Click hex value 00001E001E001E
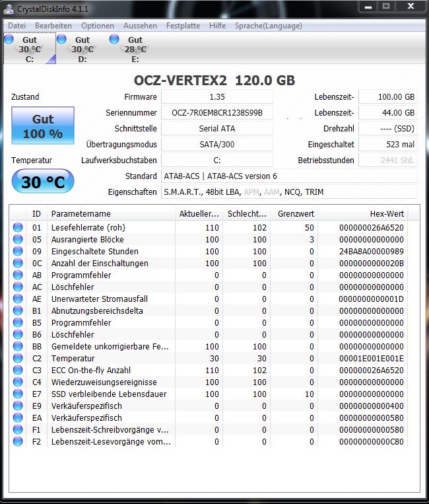 coord(372,359)
